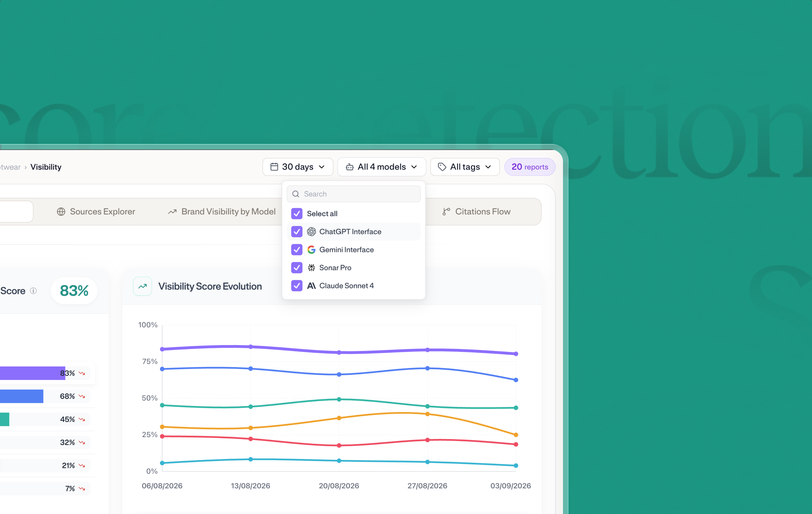Click the 06/08/2026 x-axis date label
The image size is (812, 514).
coord(162,486)
